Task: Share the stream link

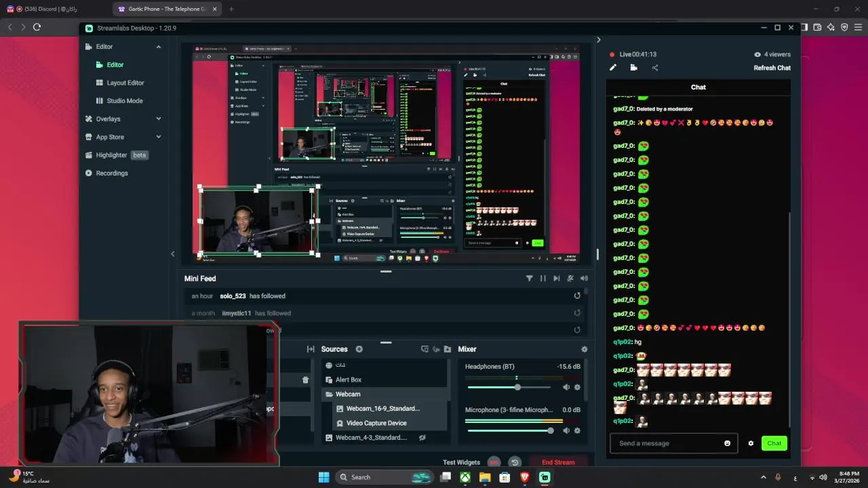Action: [x=654, y=68]
